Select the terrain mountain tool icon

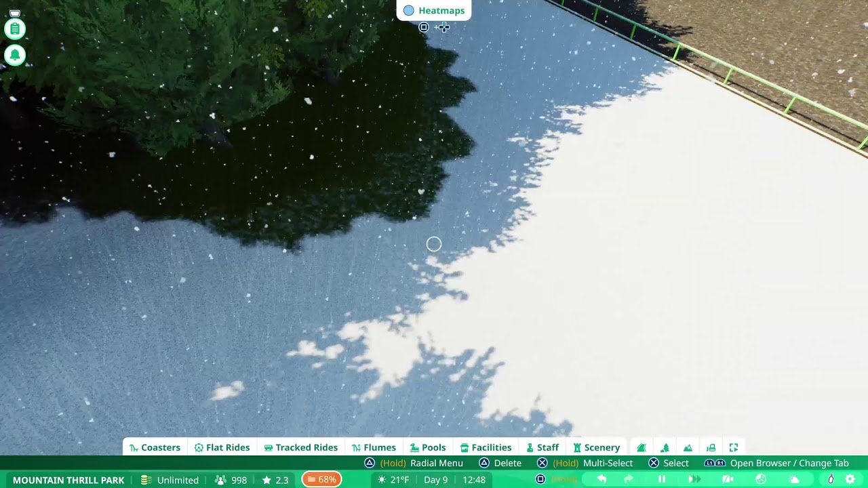click(688, 447)
